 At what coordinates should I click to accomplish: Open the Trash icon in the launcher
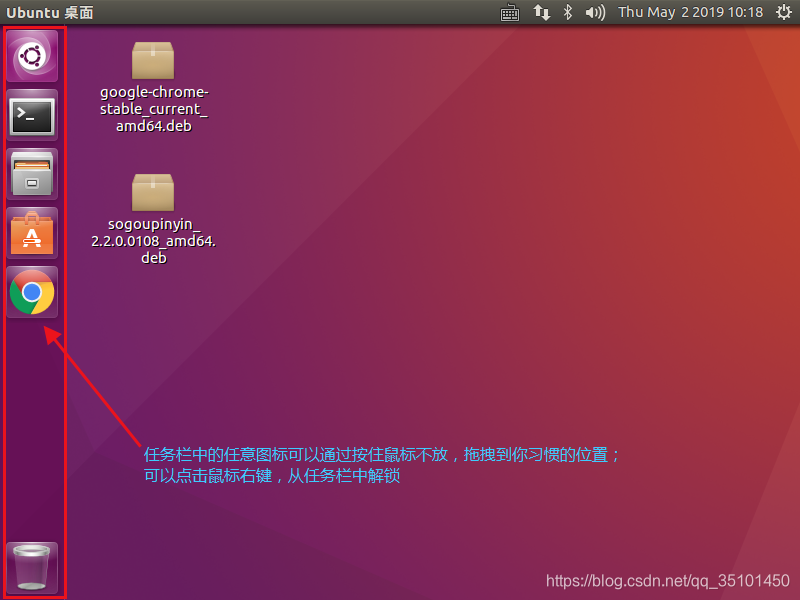pos(32,567)
